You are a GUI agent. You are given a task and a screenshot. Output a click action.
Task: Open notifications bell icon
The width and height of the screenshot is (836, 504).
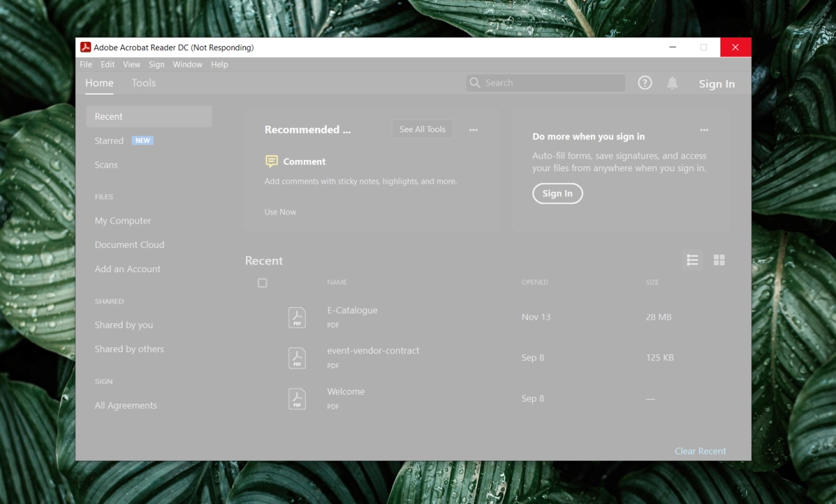[672, 83]
